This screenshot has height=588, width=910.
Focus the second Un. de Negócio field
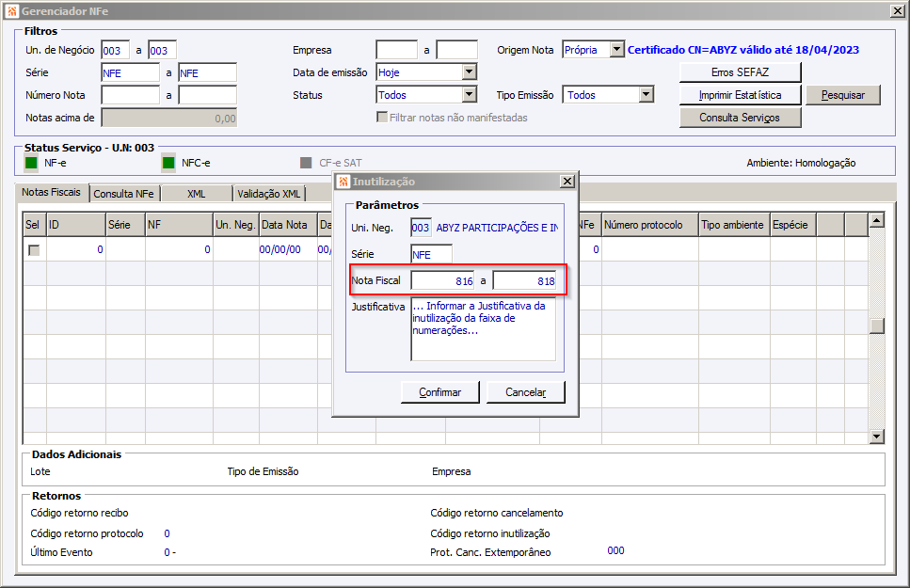[163, 51]
